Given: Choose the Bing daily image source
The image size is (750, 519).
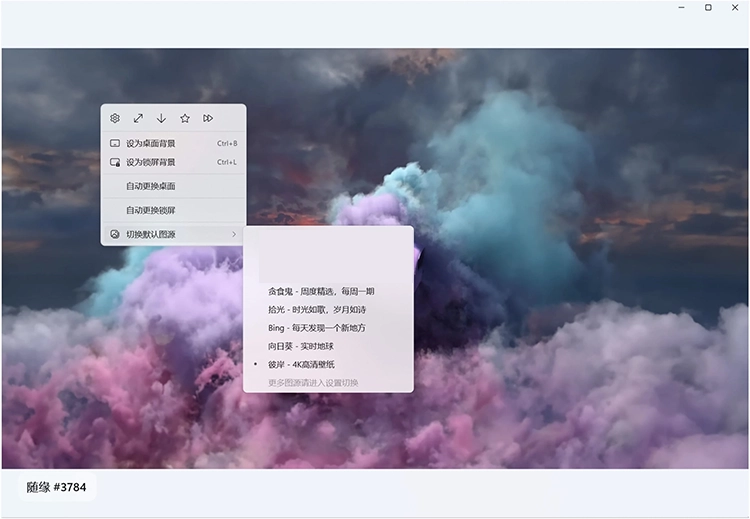Looking at the screenshot, I should coord(316,328).
